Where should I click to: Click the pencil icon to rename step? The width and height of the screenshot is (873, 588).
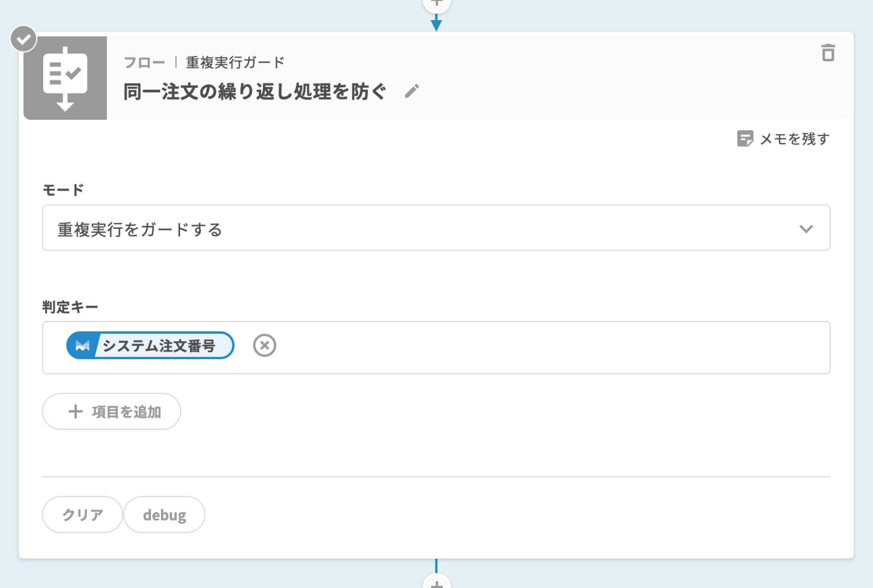[412, 91]
